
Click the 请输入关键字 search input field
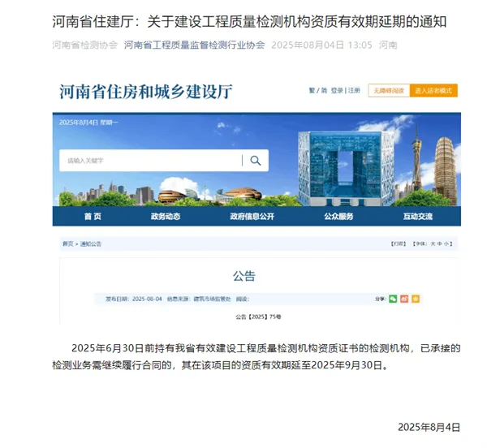click(151, 161)
